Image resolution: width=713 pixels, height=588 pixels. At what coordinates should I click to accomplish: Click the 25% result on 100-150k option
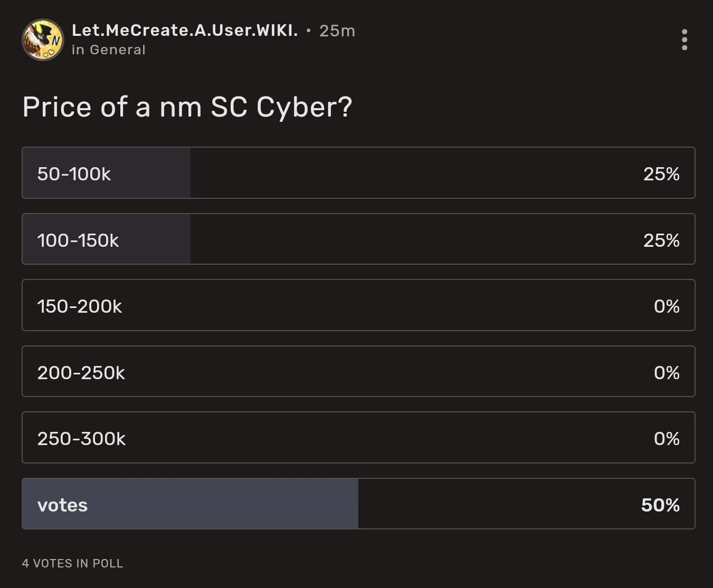[661, 240]
